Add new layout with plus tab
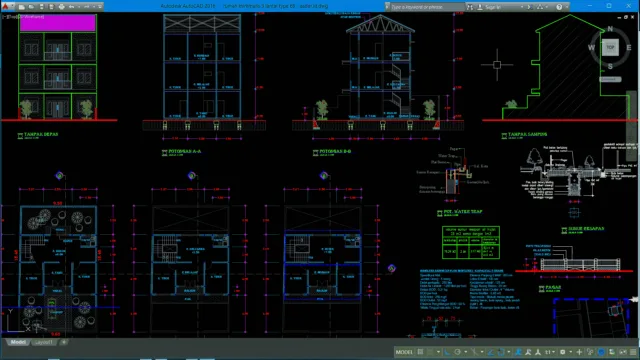 coord(64,342)
